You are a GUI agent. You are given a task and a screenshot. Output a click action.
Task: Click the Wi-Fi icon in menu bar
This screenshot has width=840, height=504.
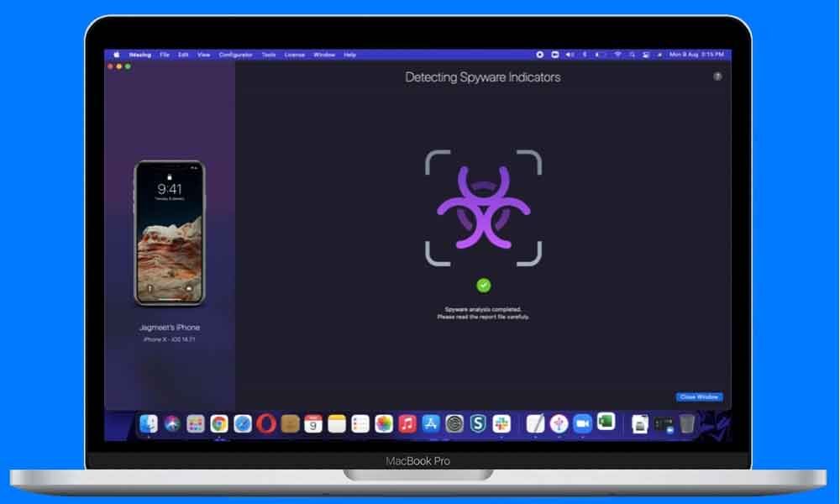click(617, 55)
